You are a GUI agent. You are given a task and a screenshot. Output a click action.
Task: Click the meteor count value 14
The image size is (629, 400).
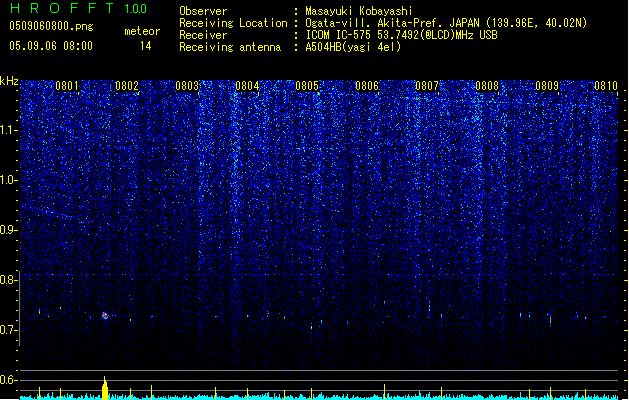pos(146,46)
